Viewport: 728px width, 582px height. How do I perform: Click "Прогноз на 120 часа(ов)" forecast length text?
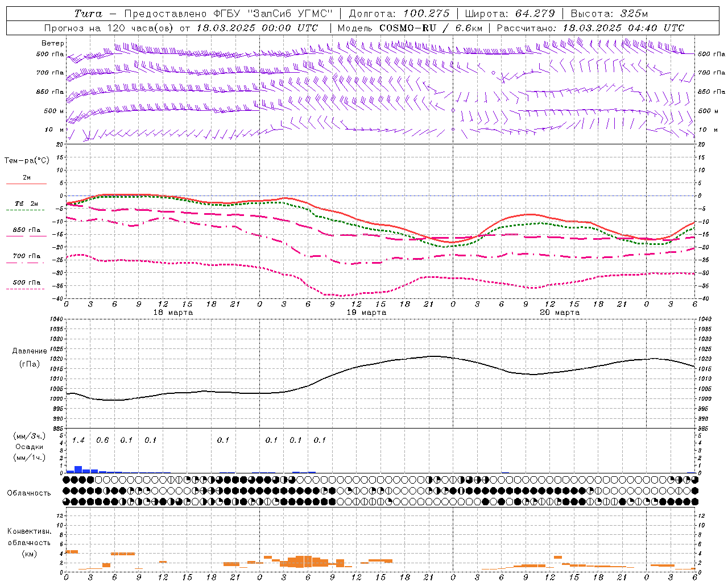pyautogui.click(x=109, y=28)
